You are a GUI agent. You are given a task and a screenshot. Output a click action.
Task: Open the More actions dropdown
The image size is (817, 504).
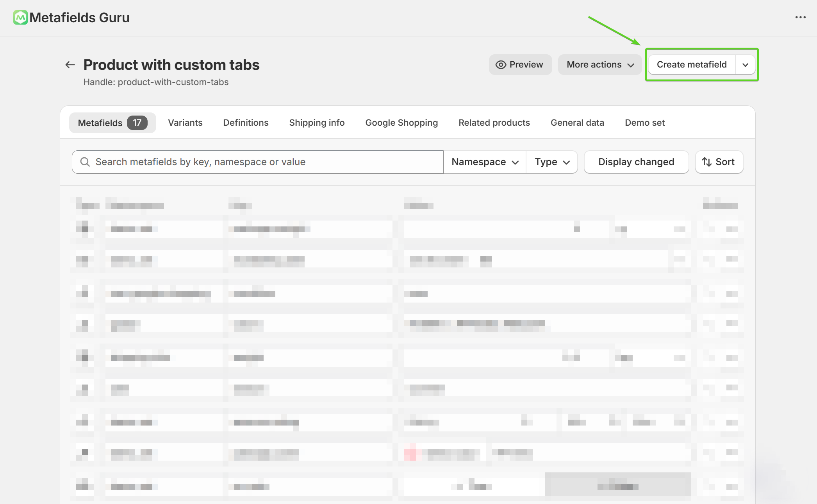click(x=599, y=65)
